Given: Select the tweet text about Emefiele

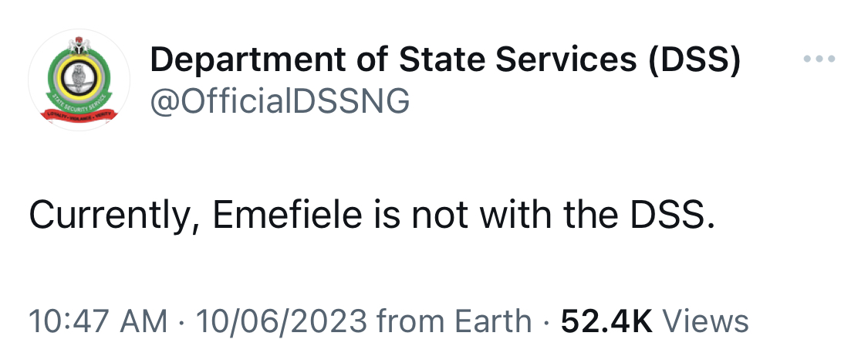Looking at the screenshot, I should click(x=372, y=216).
